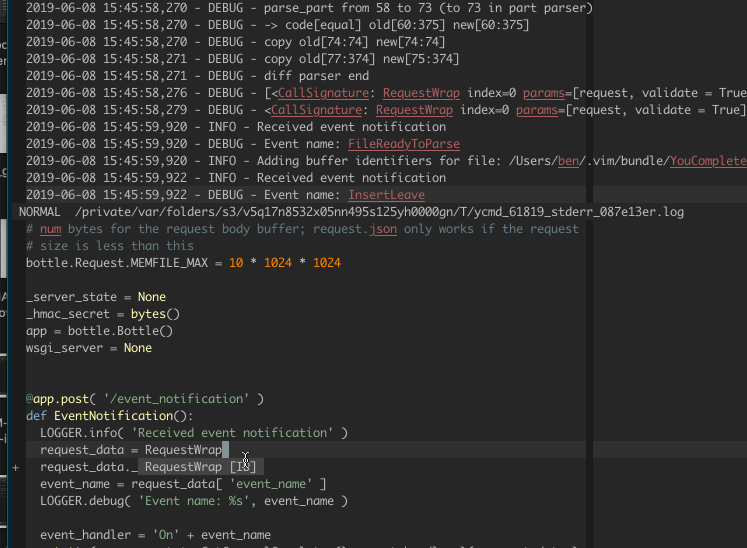
Task: Click 'Adding buffer identifiers for file' log line
Action: tap(386, 161)
